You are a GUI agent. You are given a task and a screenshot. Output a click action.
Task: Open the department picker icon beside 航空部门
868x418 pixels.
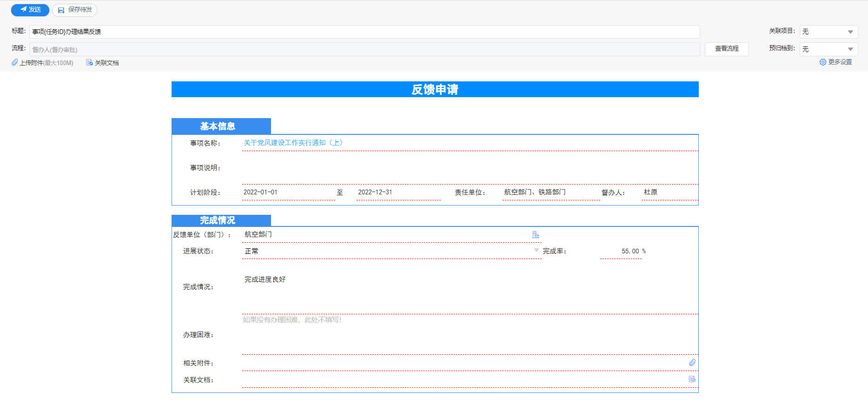[536, 235]
